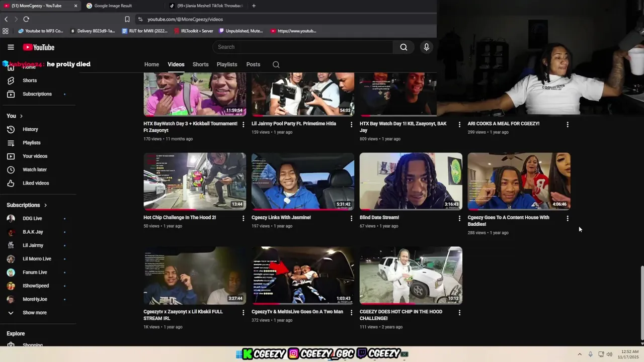This screenshot has width=644, height=362.
Task: Open options for Hot Chip Challenge In The Hood 2
Action: tap(243, 218)
